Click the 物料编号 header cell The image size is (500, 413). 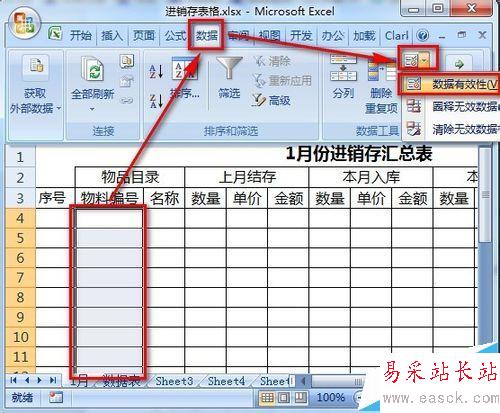point(110,198)
